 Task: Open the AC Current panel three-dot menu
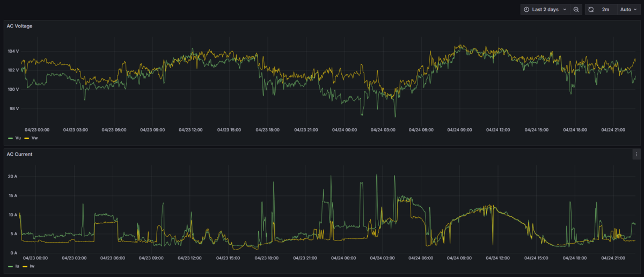[x=636, y=154]
